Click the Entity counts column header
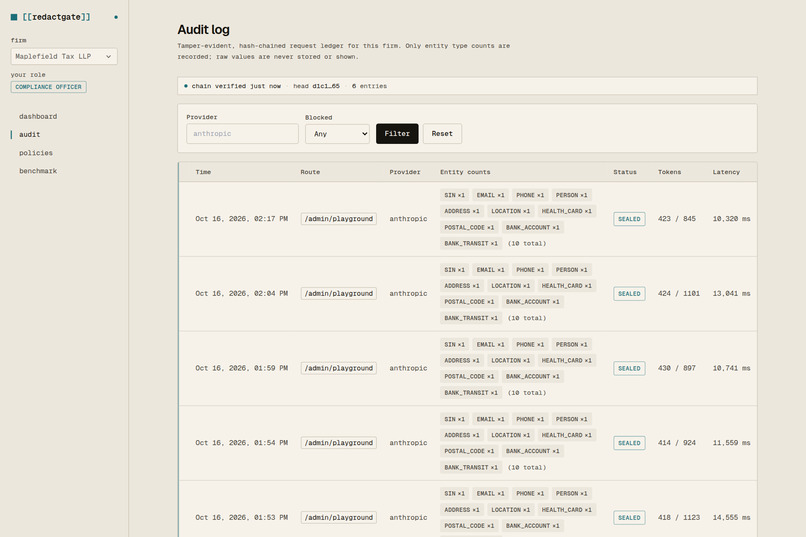Image resolution: width=806 pixels, height=537 pixels. point(465,172)
